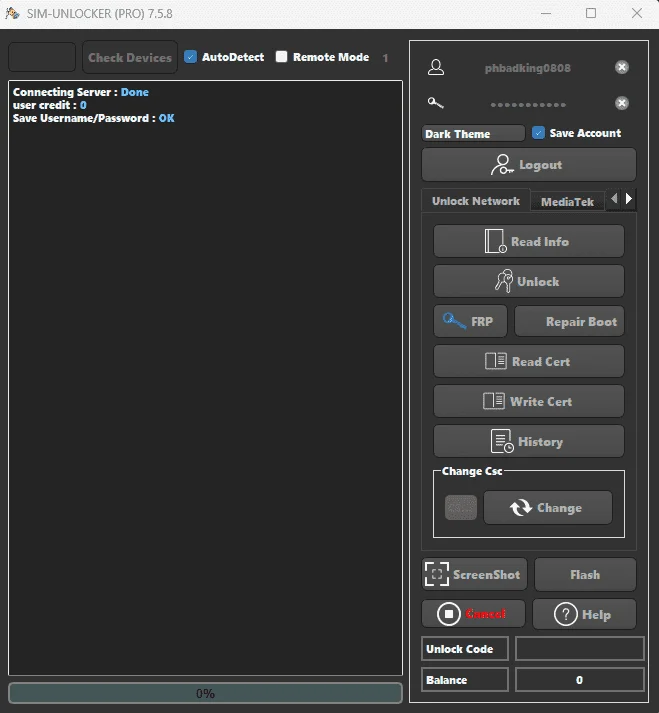
Task: Toggle the AutoDetect checkbox
Action: click(x=191, y=57)
